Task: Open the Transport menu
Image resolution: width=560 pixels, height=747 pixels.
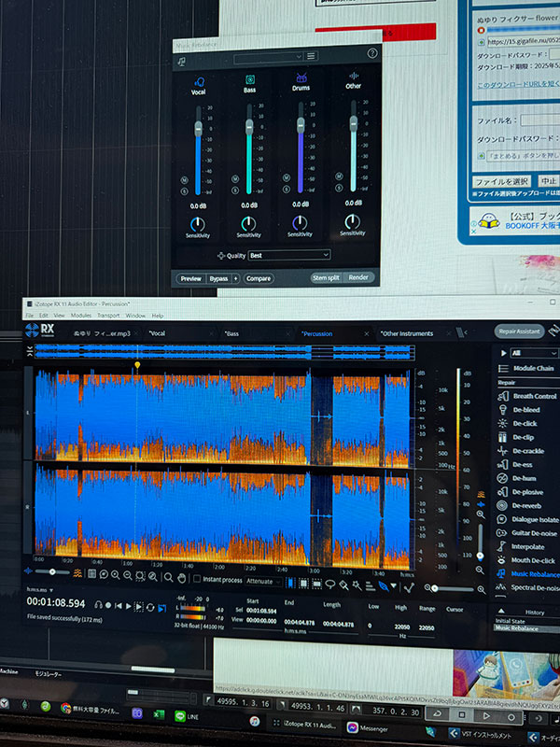Action: click(108, 316)
